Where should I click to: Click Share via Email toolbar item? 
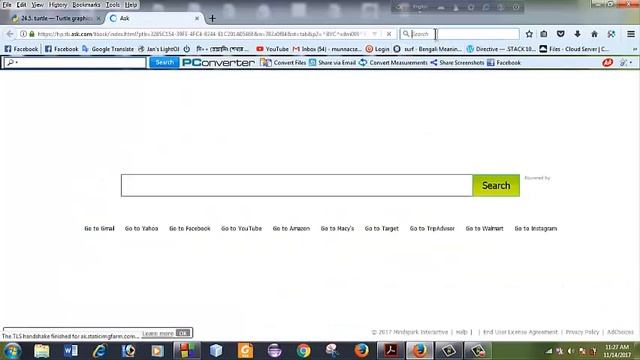[332, 62]
